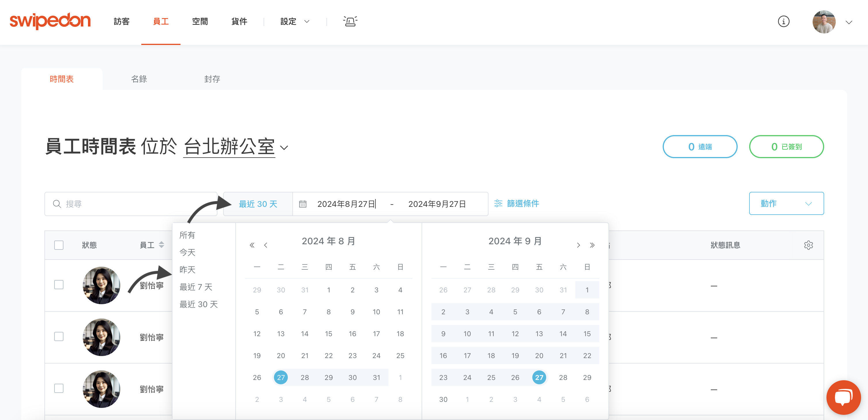Click the search magnifier icon
868x420 pixels.
pos(57,204)
